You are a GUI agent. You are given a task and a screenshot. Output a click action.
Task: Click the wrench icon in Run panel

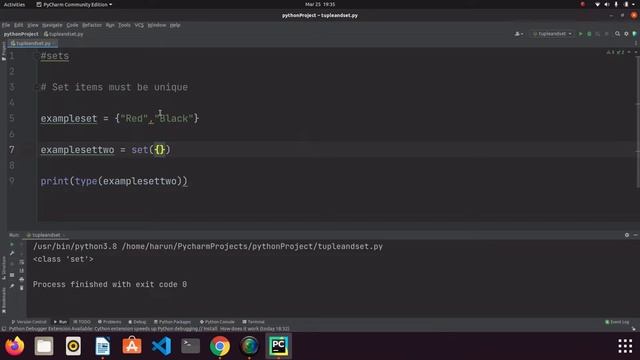12,253
